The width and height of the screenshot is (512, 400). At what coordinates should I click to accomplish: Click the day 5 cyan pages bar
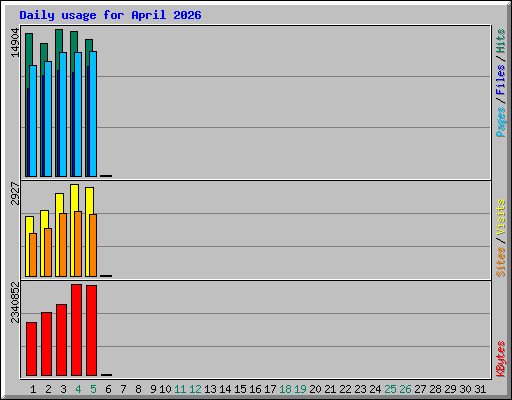[93, 114]
